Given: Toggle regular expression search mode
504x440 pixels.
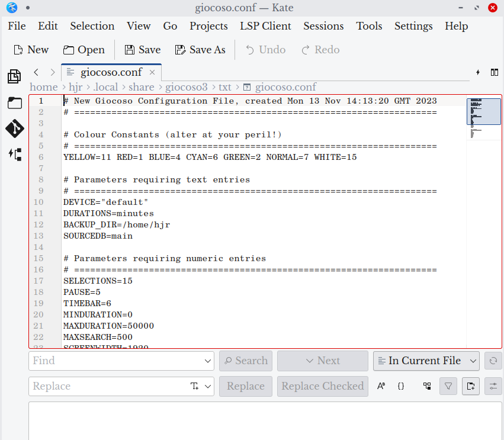Looking at the screenshot, I should (x=401, y=386).
